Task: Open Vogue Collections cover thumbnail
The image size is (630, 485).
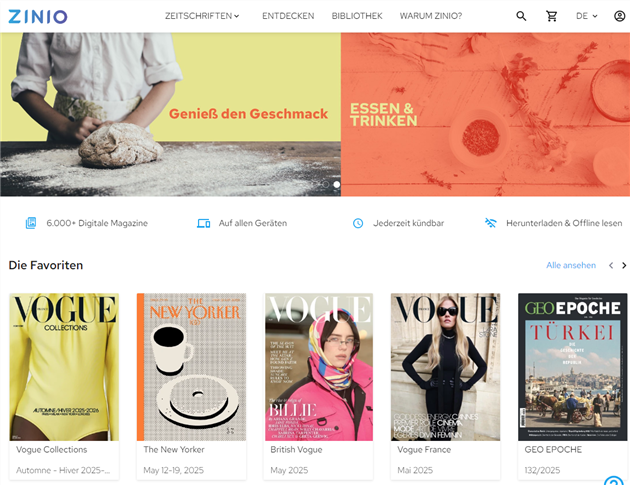Action: 64,367
